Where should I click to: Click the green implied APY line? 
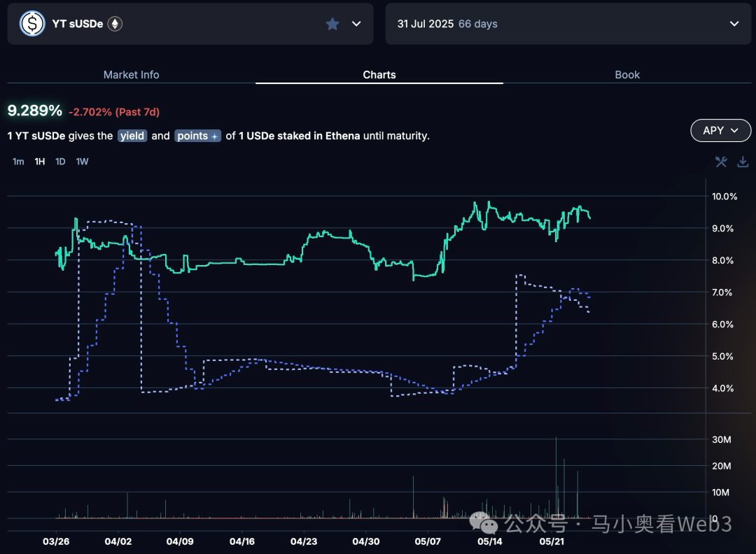click(231, 263)
